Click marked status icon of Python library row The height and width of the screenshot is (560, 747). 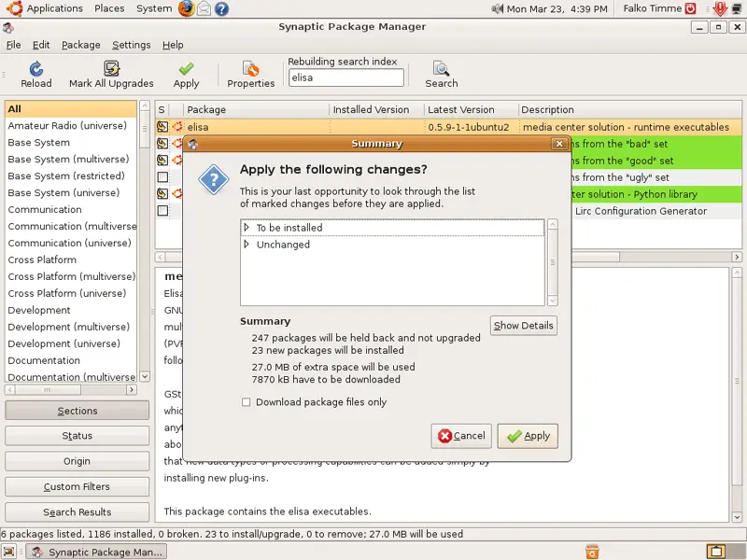point(162,193)
